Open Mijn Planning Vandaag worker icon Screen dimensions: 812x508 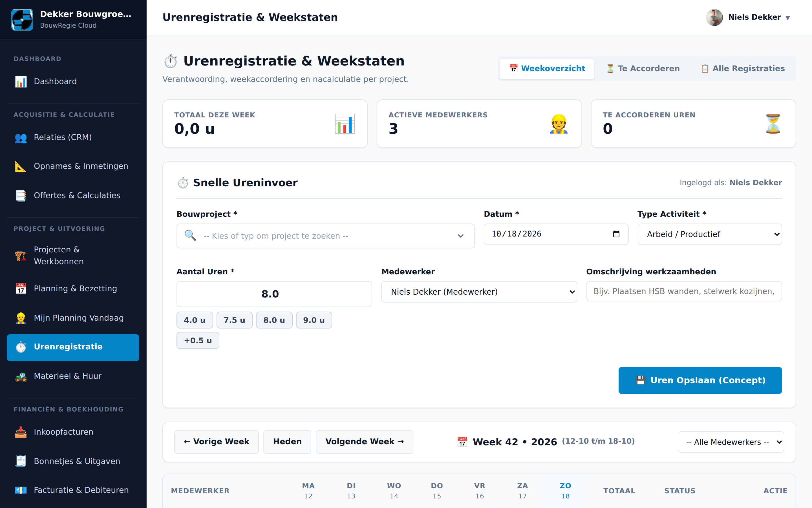[x=21, y=318]
